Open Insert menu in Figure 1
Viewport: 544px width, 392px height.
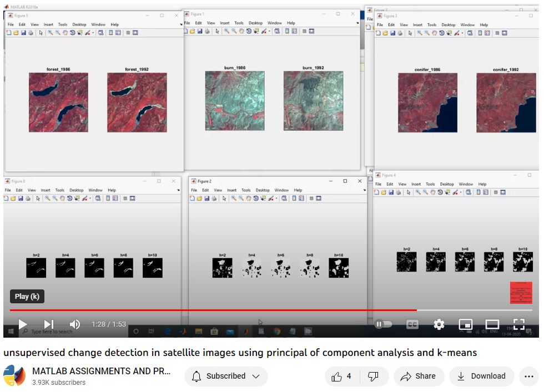pyautogui.click(x=225, y=23)
